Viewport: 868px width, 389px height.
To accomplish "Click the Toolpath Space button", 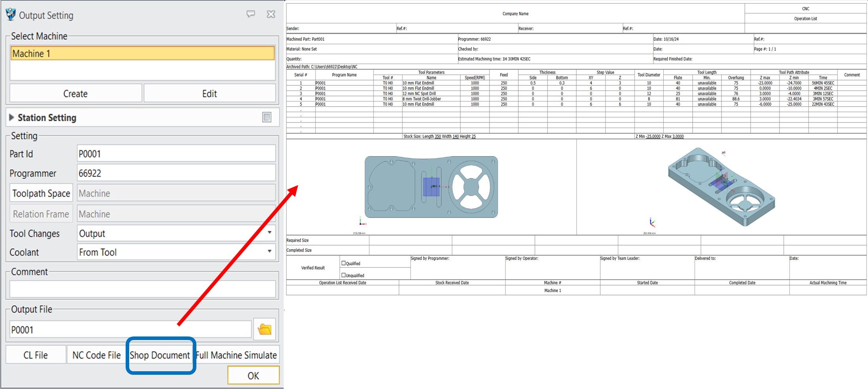I will coord(41,193).
